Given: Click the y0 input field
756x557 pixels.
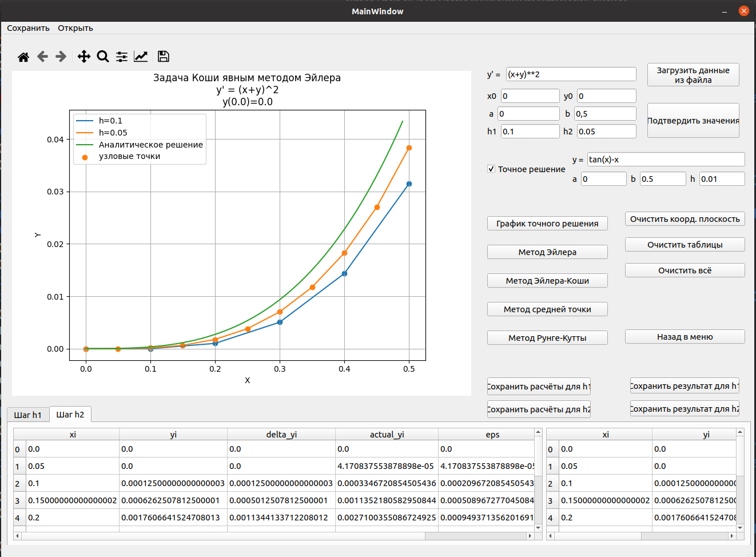Looking at the screenshot, I should tap(607, 96).
